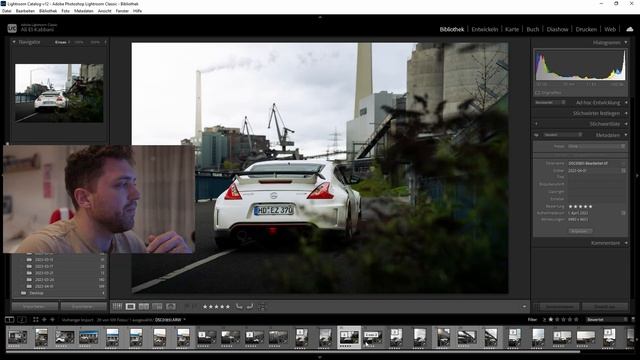This screenshot has height=360, width=640.
Task: Collapse the Navigator panel
Action: click(x=13, y=42)
